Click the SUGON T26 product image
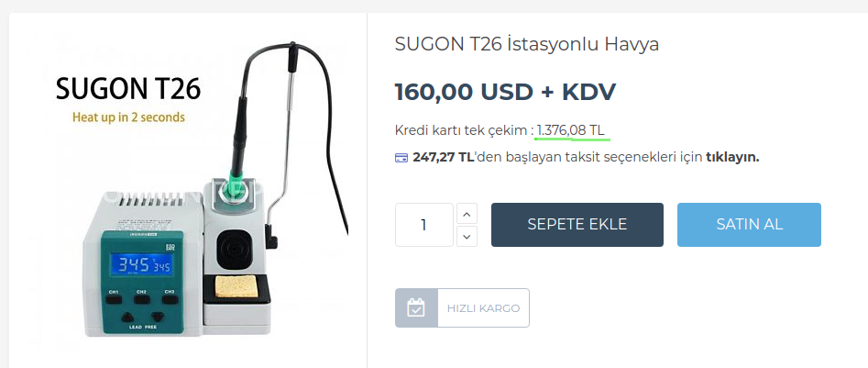 pos(188,188)
